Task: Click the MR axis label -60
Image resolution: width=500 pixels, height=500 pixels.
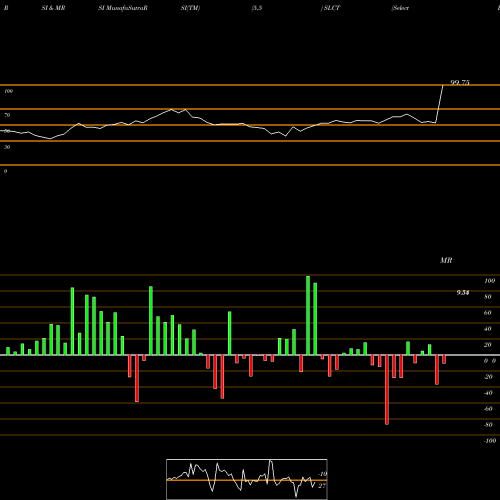Action: pyautogui.click(x=488, y=409)
